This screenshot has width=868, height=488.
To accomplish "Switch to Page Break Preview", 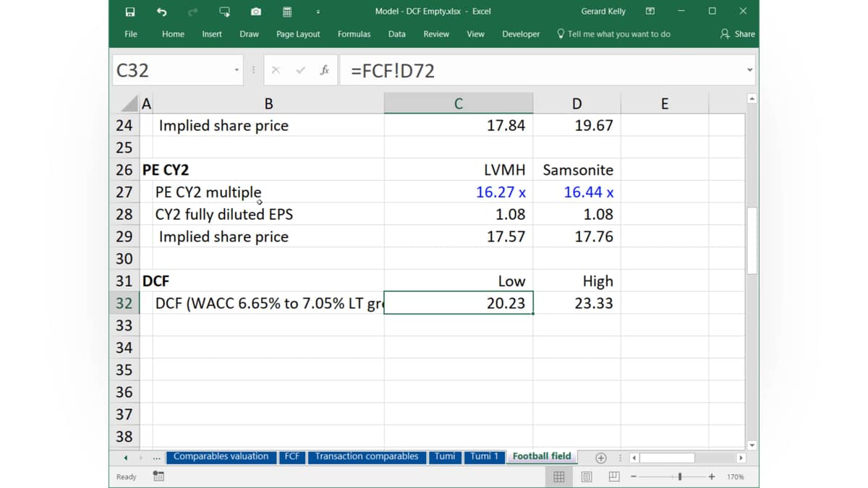I will point(614,476).
